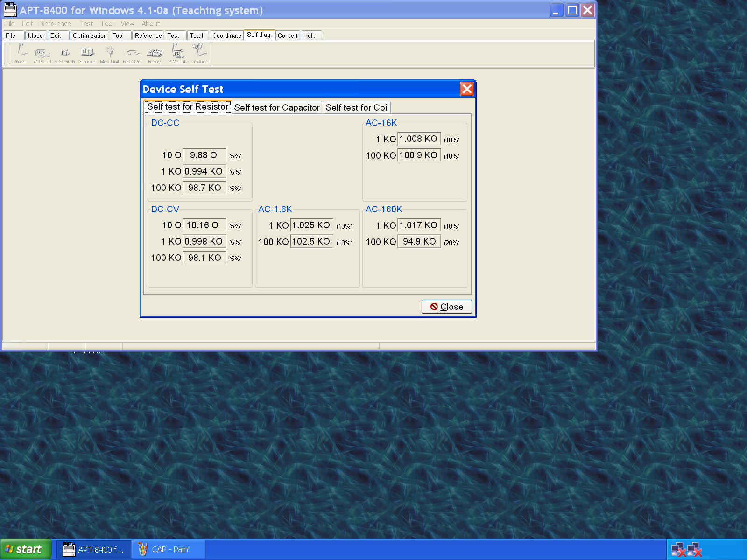The width and height of the screenshot is (747, 560).
Task: Switch to Self test for Coil tab
Action: point(357,107)
